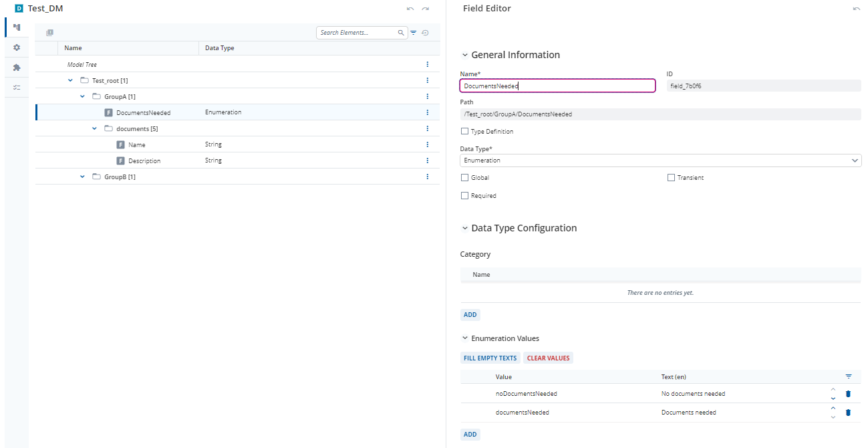The height and width of the screenshot is (448, 868).
Task: Enable the Transient checkbox
Action: (x=672, y=178)
